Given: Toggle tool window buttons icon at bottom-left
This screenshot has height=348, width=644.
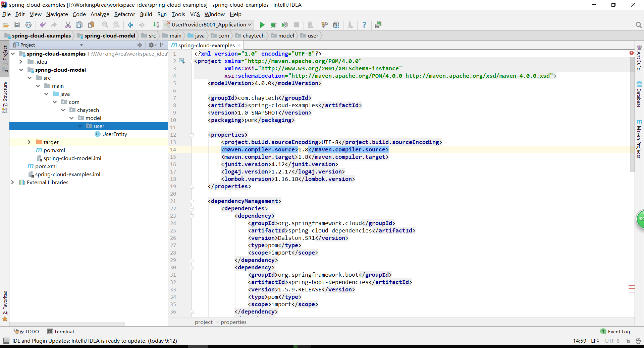Looking at the screenshot, I should (x=6, y=341).
